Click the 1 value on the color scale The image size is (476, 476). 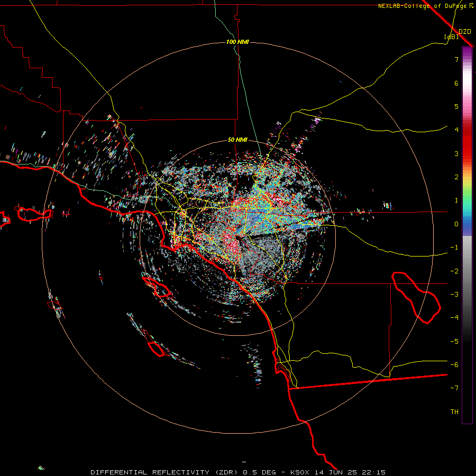pyautogui.click(x=456, y=200)
